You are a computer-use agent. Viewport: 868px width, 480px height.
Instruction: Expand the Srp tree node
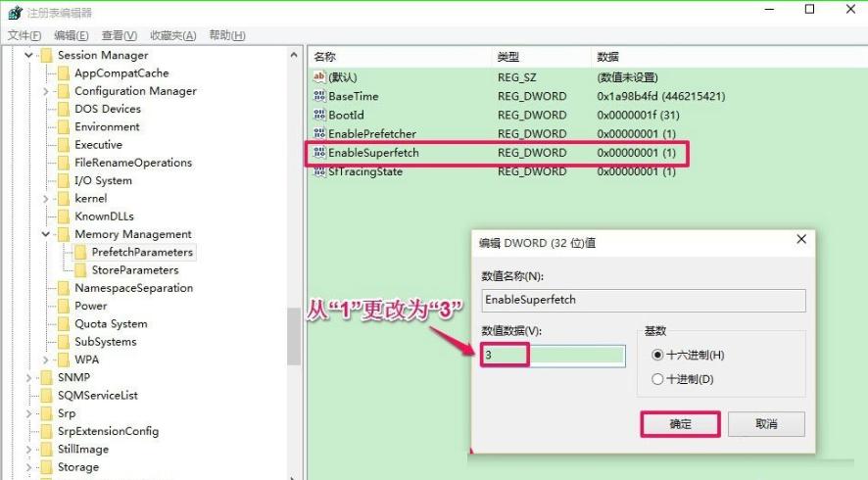(29, 413)
